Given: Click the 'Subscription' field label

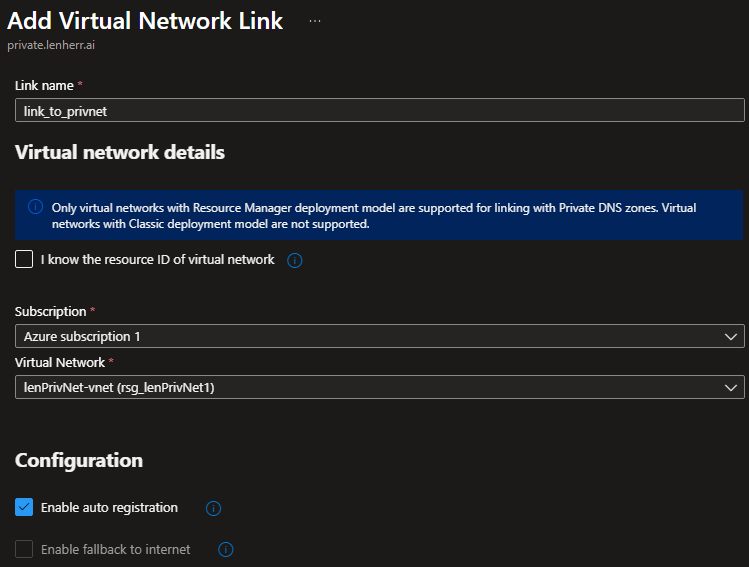Looking at the screenshot, I should click(x=49, y=312).
